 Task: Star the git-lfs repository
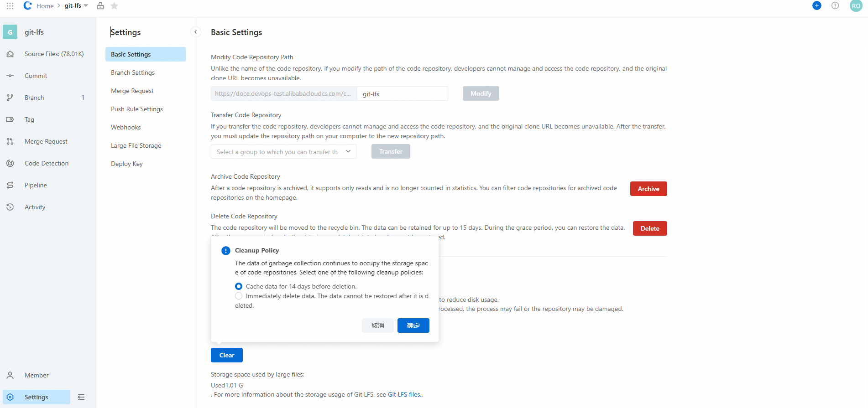(115, 6)
